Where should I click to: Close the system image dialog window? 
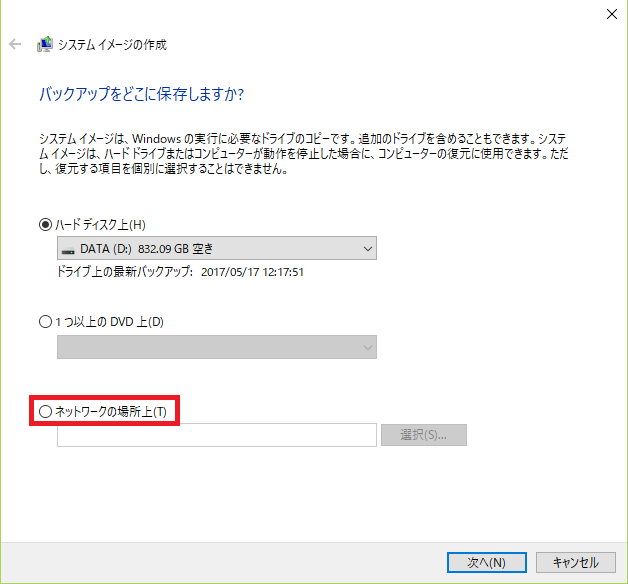(x=612, y=14)
